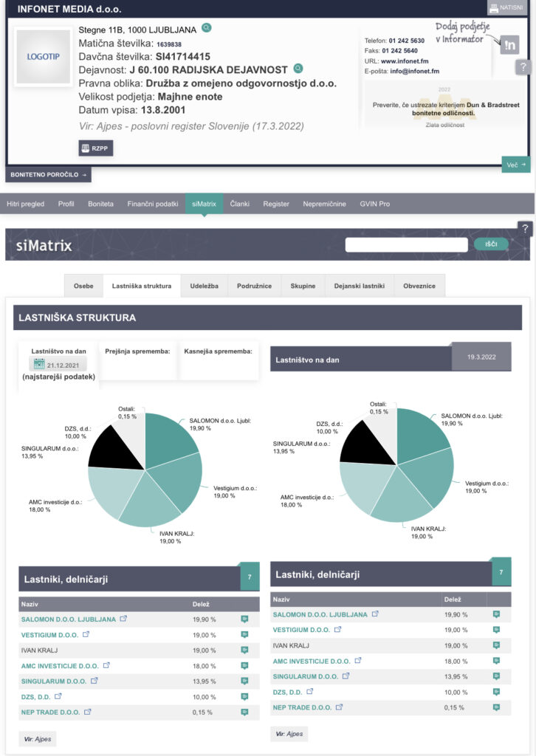This screenshot has height=756, width=536.
Task: Open the Članki section
Action: pyautogui.click(x=239, y=204)
